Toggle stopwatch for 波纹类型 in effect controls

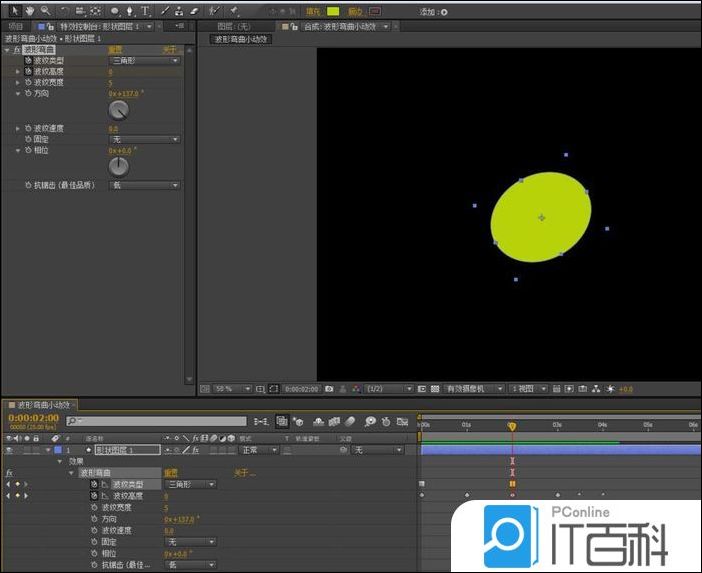tap(28, 61)
